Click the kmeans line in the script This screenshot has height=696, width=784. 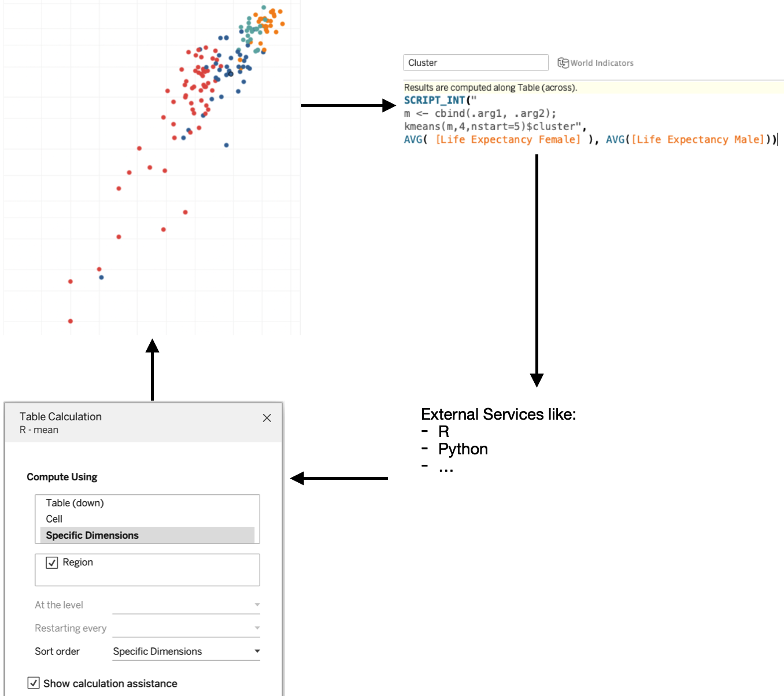coord(495,127)
